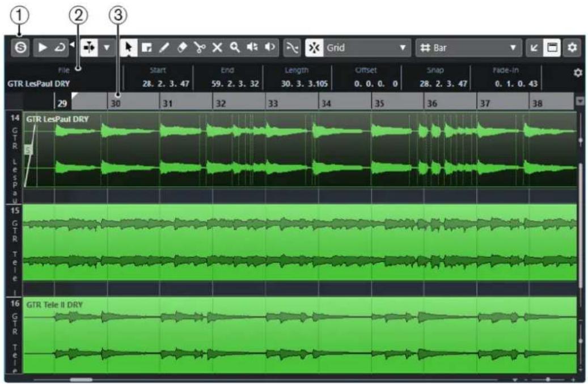The width and height of the screenshot is (588, 384).
Task: Toggle Snap to Zero Crossing
Action: 292,48
